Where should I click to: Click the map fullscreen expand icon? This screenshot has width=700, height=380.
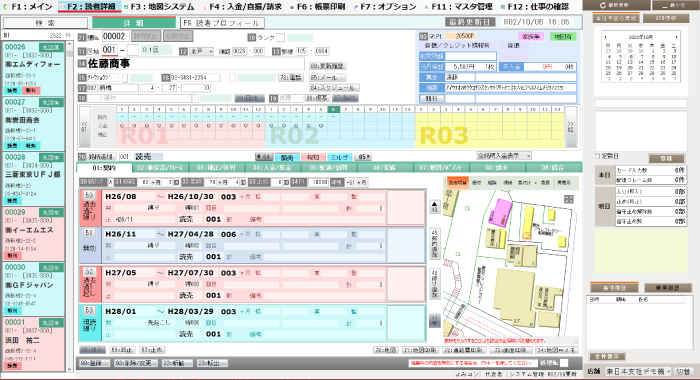(x=568, y=199)
